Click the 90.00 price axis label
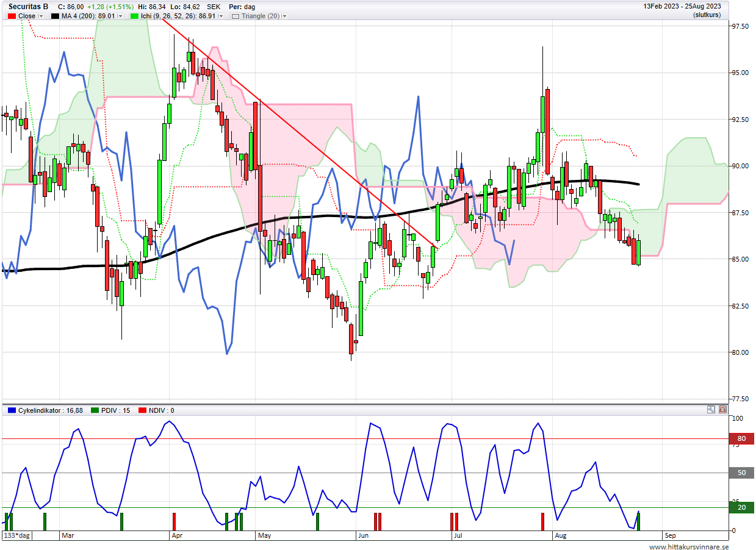This screenshot has width=756, height=550. tap(740, 166)
